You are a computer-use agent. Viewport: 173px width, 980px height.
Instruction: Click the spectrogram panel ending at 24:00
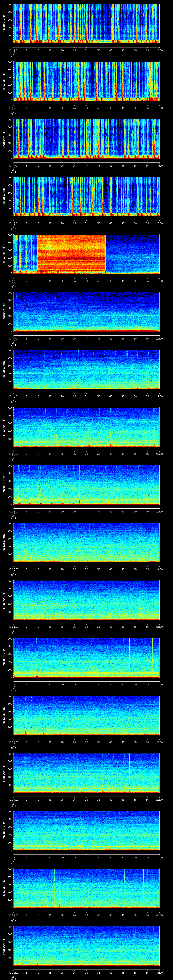87,543
